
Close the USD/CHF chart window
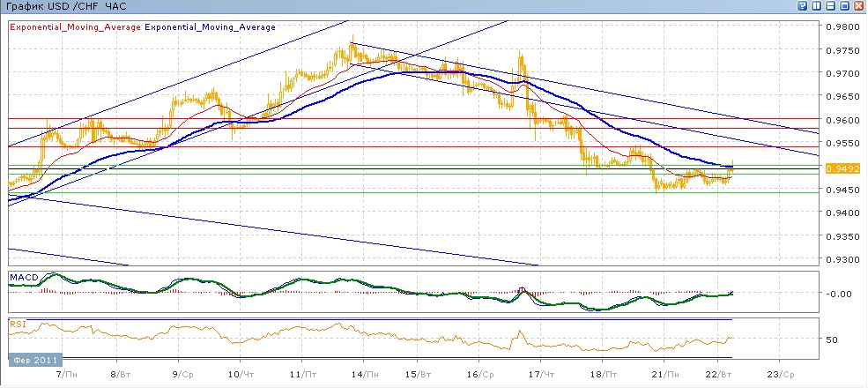[x=858, y=5]
